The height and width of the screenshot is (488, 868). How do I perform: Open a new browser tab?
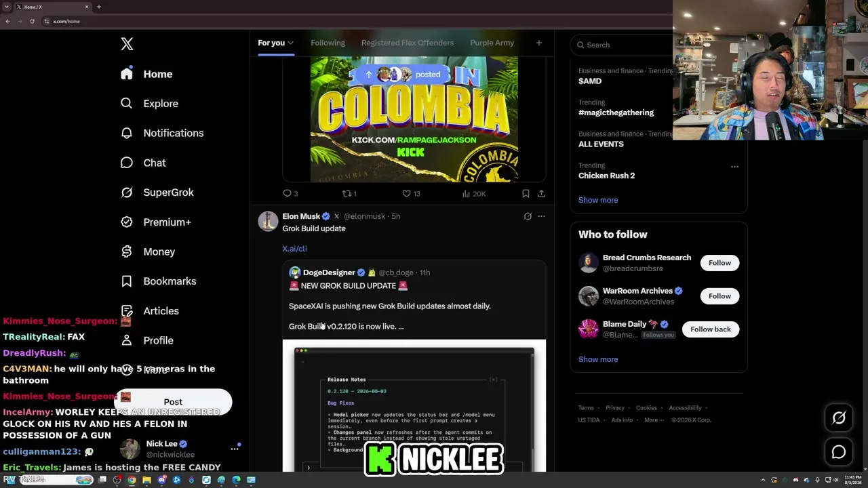[x=99, y=7]
